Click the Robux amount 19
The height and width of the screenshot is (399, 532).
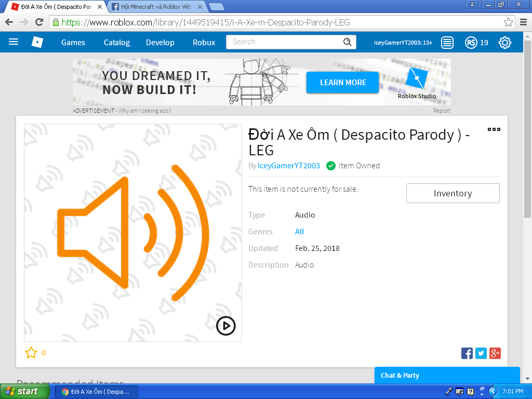point(484,43)
